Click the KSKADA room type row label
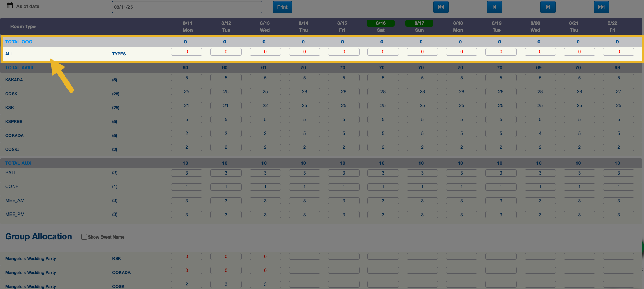 point(14,80)
